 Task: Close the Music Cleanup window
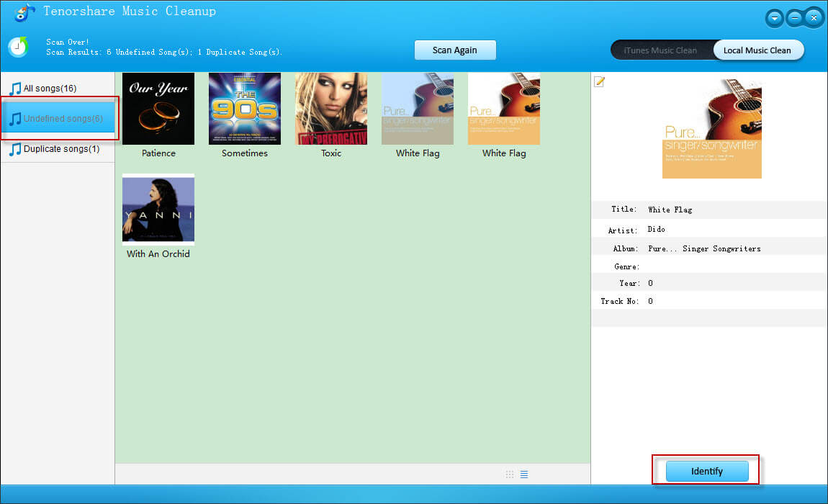pyautogui.click(x=814, y=18)
